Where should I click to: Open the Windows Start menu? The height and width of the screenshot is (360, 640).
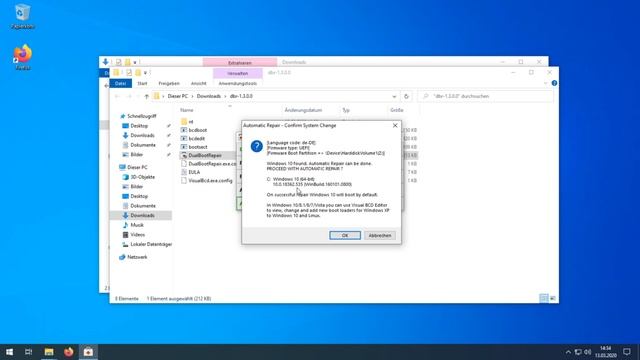(9, 352)
